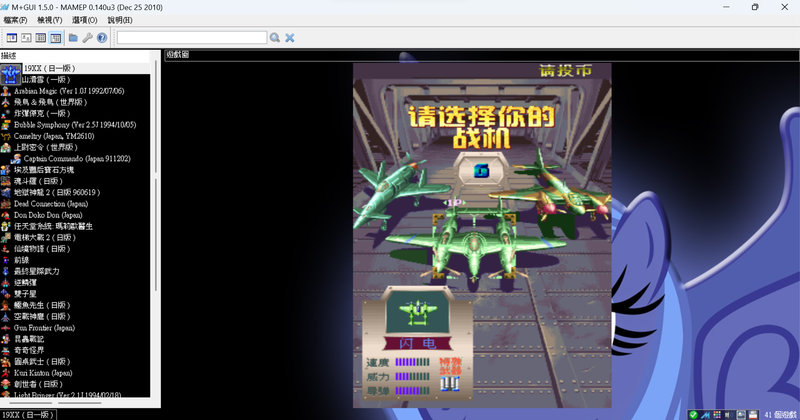Select Dead Connection (Japan) entry
Viewport: 800px width, 420px height.
51,204
